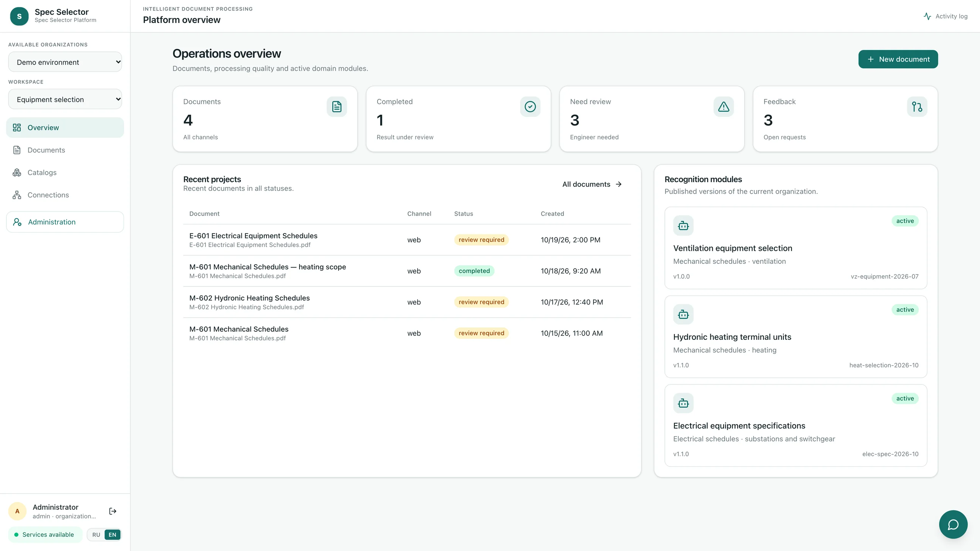Click the Spec Selector logo avatar
The width and height of the screenshot is (980, 551).
pos(19,16)
